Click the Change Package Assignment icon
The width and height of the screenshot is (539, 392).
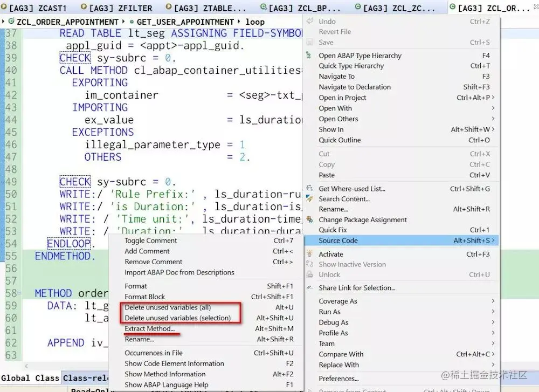click(x=309, y=219)
